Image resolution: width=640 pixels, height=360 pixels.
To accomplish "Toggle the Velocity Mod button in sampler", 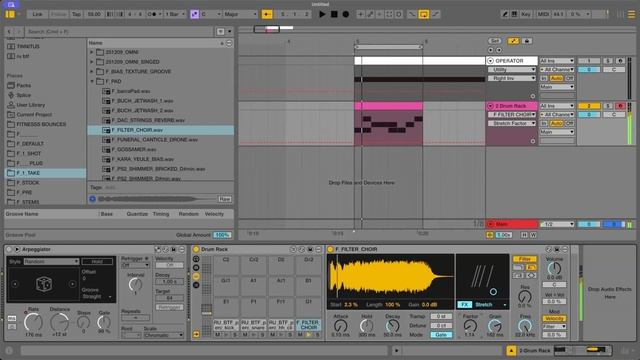I will [x=554, y=318].
